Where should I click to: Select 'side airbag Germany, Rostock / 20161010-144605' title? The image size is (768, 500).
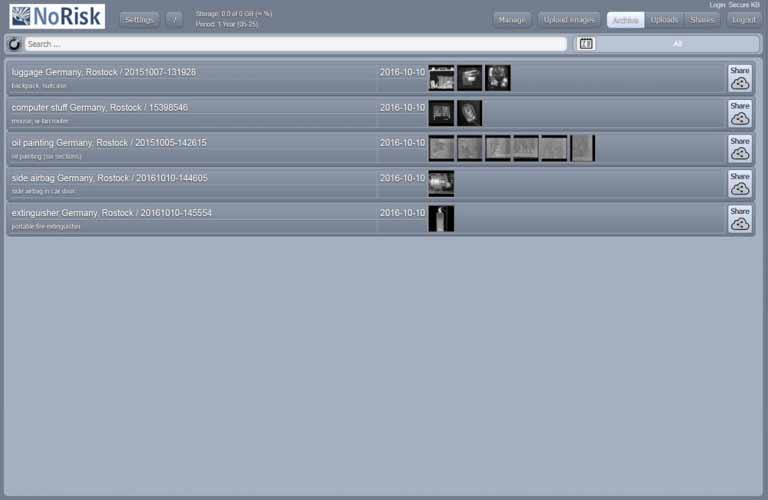coord(110,178)
